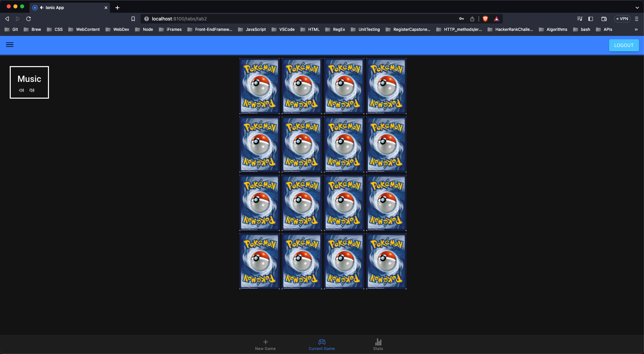The image size is (644, 354).
Task: Open the WebDev bookmarks folder
Action: tap(117, 30)
